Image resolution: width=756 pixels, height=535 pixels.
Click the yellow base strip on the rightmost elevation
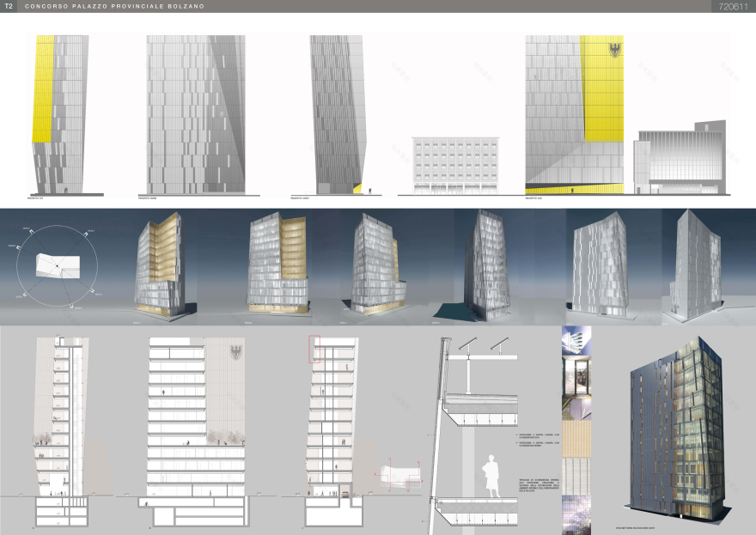click(574, 188)
